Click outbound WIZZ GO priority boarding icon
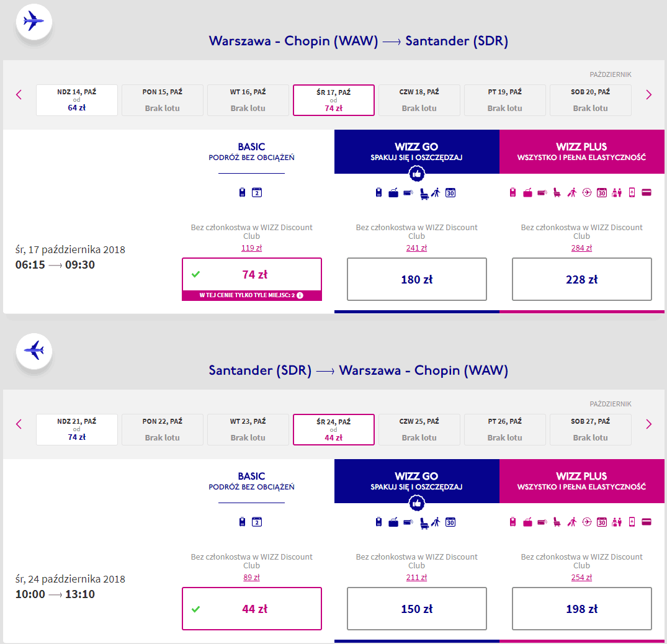Screen dimensions: 667x644 [436, 193]
